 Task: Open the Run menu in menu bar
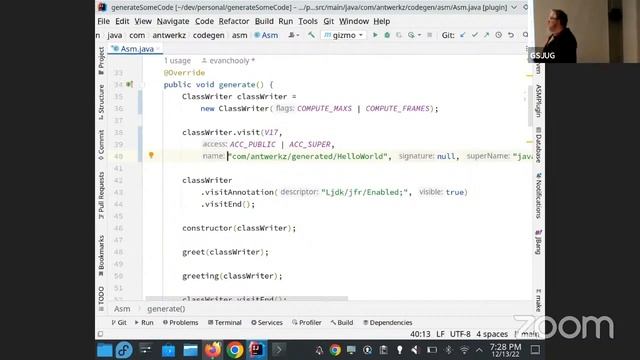click(x=286, y=21)
